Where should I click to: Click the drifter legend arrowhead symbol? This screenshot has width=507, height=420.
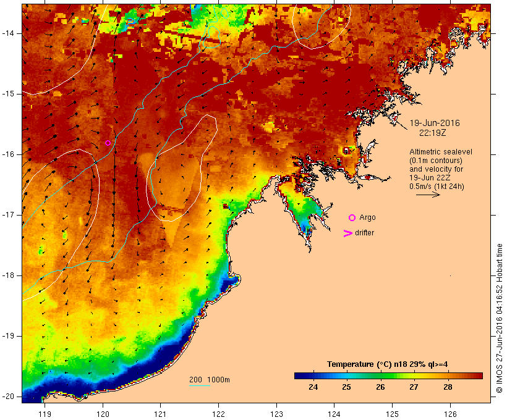(347, 233)
